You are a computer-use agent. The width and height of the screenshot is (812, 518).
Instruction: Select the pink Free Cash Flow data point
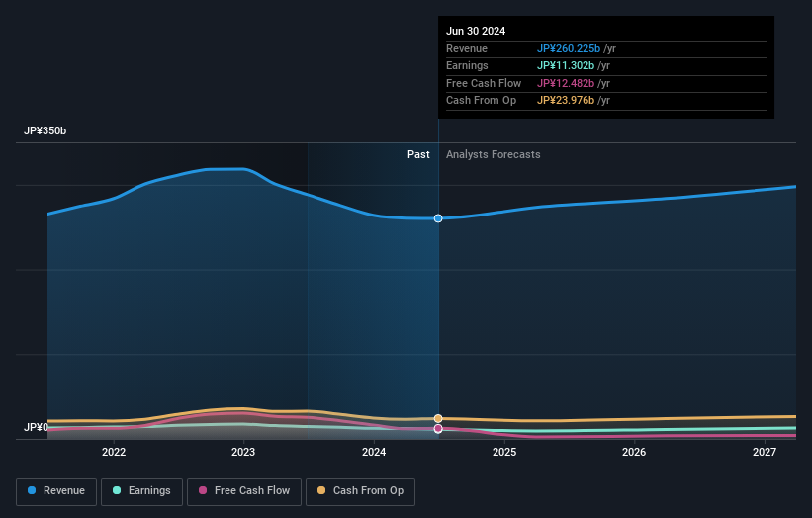[438, 428]
